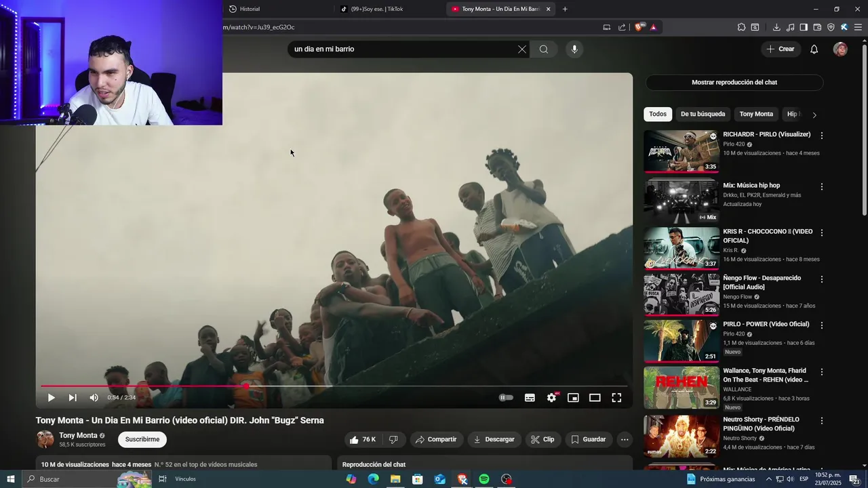The height and width of the screenshot is (488, 868).
Task: Play the paused video
Action: point(51,398)
